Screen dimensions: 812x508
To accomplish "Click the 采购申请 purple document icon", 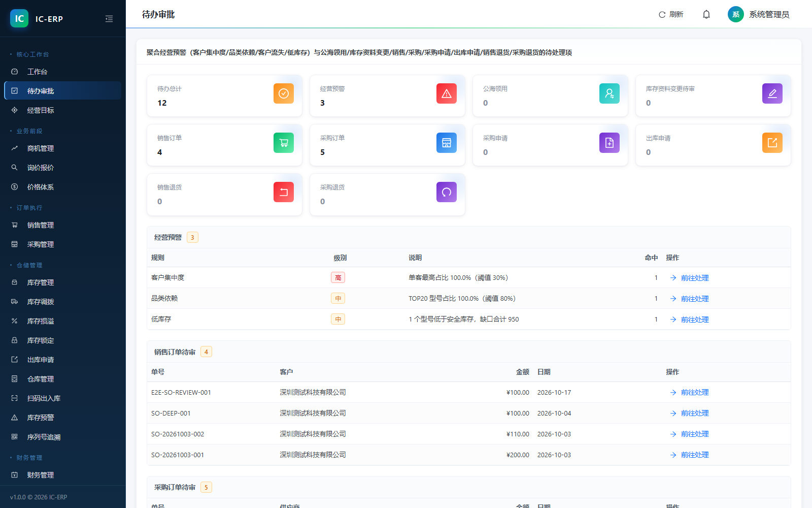I will pos(610,143).
